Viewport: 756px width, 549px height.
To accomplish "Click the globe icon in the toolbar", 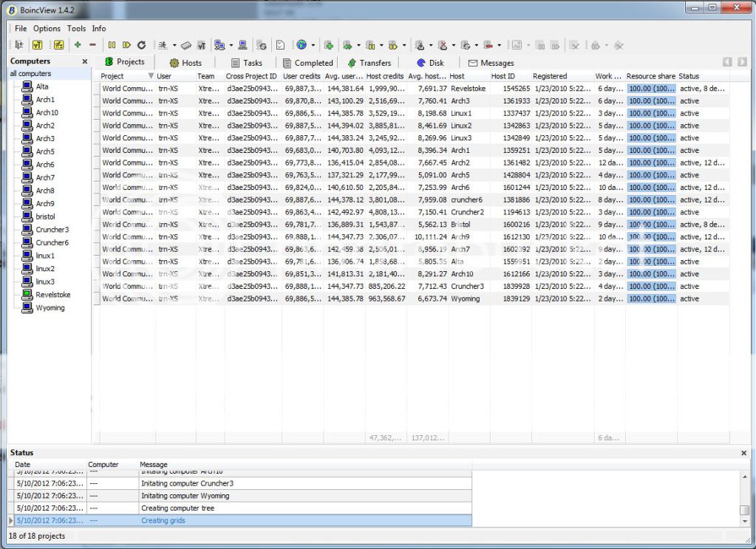I will tap(302, 45).
